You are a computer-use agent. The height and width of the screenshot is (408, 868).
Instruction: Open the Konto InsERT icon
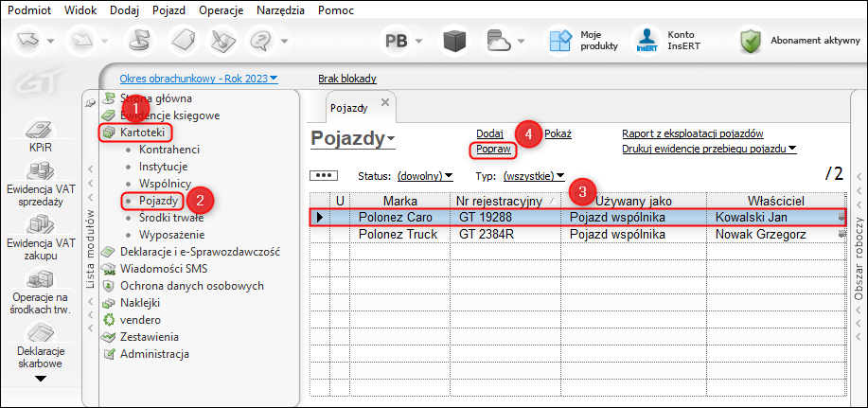pos(647,41)
